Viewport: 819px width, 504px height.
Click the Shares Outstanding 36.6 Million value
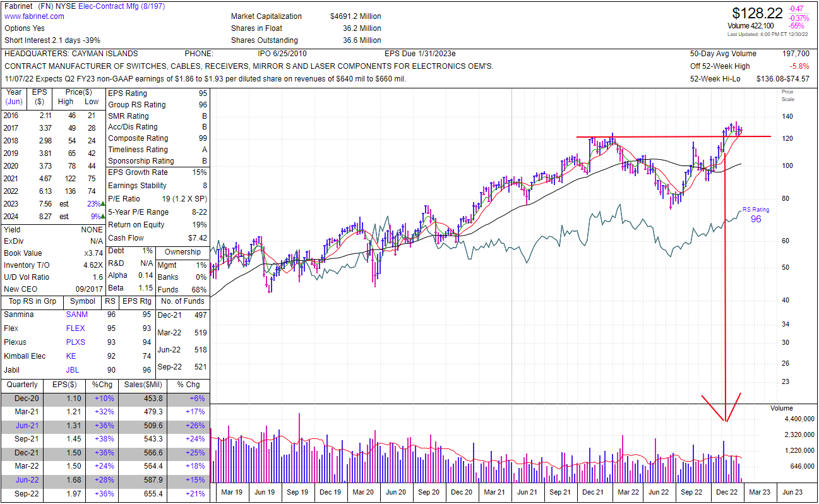[x=362, y=40]
